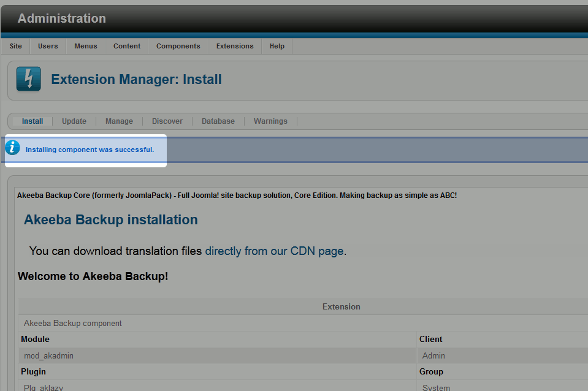
Task: Follow the 'directly from our CDN page' link
Action: (274, 251)
